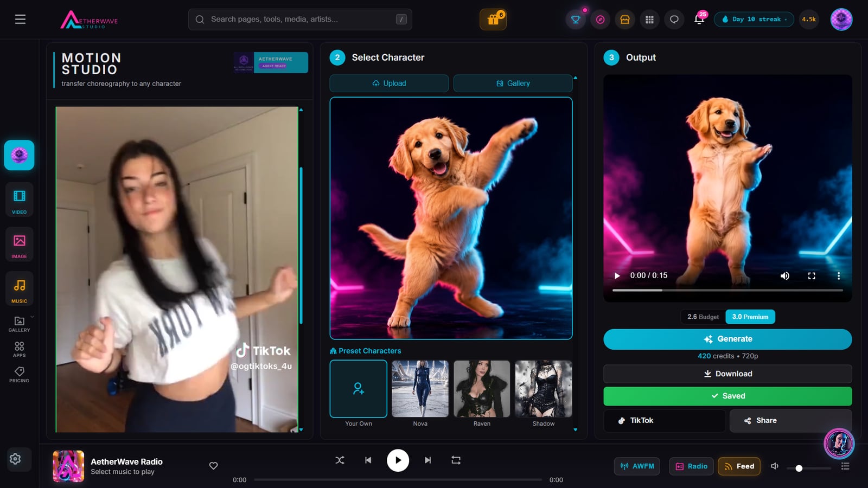This screenshot has height=488, width=868.
Task: Open notifications bell
Action: 699,20
